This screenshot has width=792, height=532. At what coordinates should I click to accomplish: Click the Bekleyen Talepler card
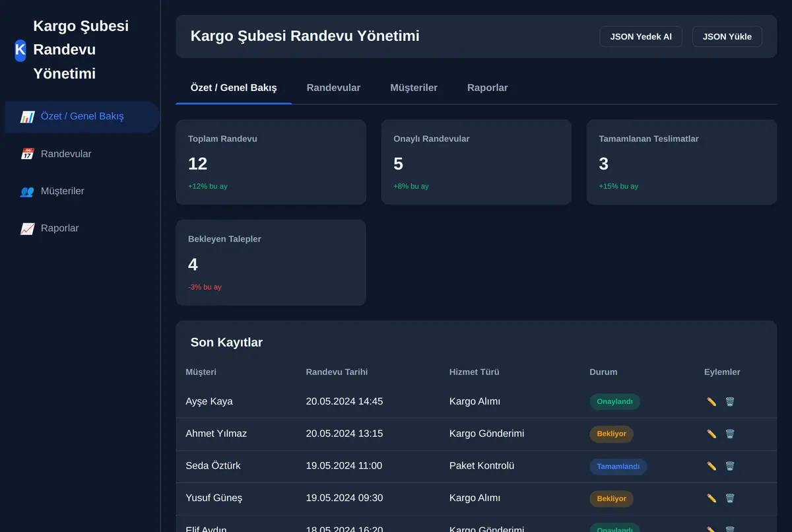(x=271, y=263)
